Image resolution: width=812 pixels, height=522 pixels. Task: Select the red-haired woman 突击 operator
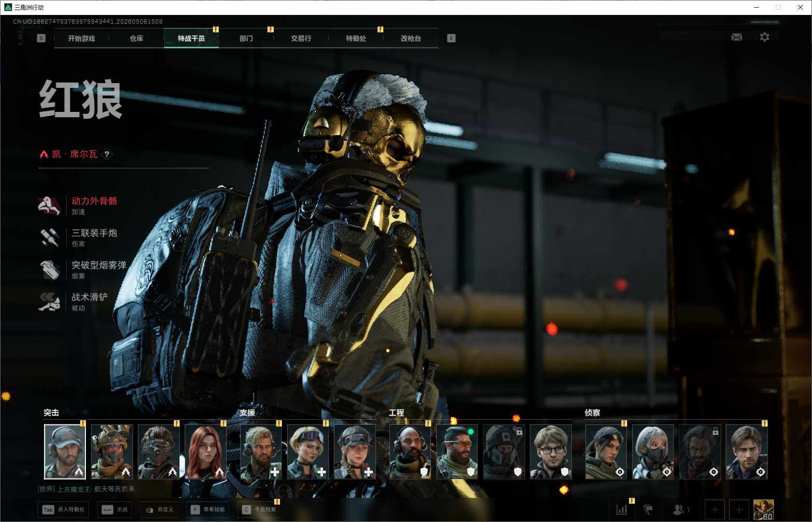(x=205, y=452)
